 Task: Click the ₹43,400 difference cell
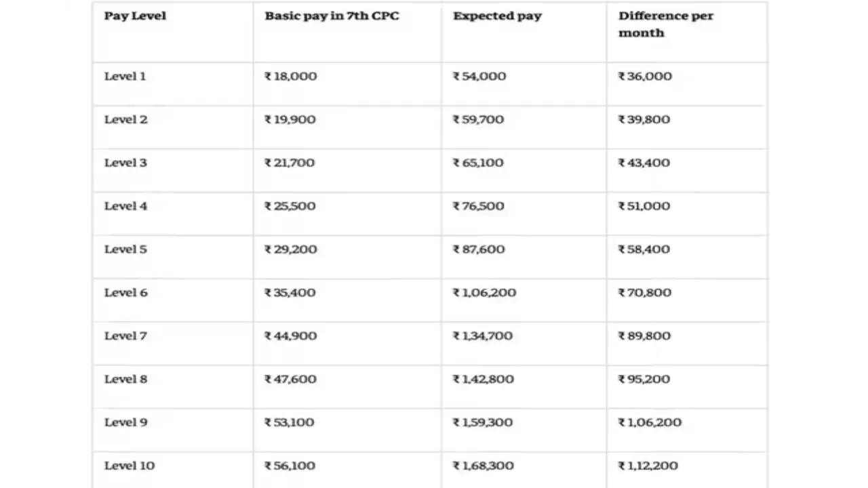click(x=644, y=163)
